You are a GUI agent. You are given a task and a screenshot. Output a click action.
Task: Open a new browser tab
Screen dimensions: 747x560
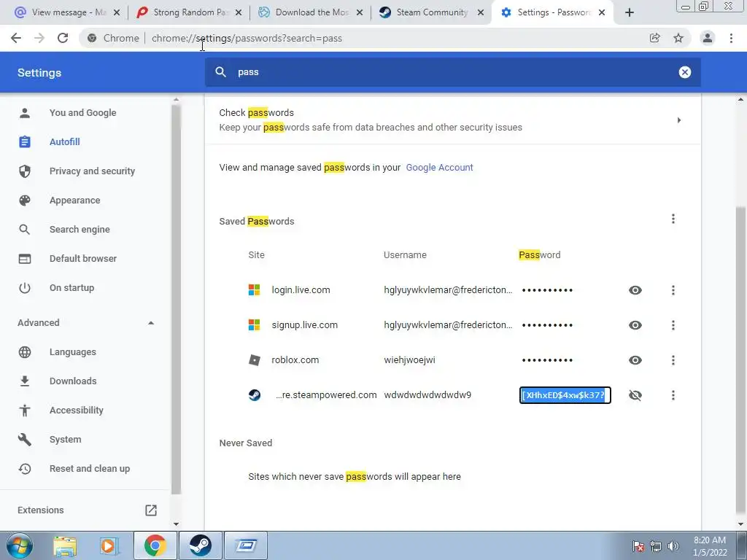point(630,12)
